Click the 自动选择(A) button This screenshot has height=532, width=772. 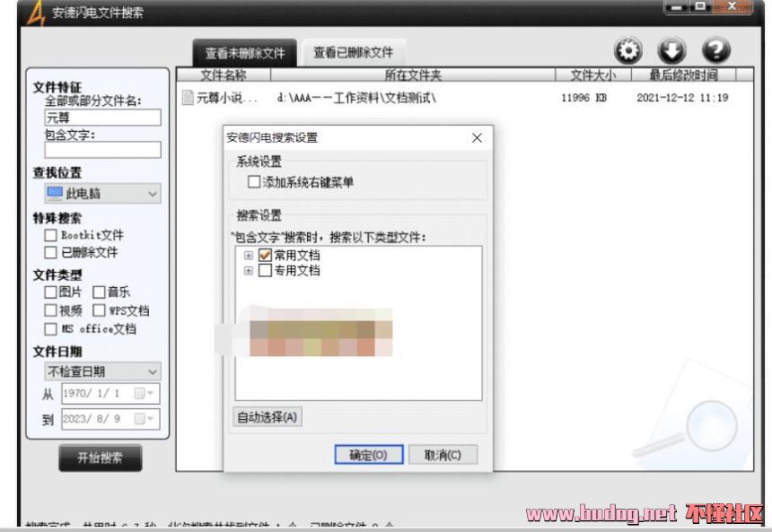(x=268, y=417)
